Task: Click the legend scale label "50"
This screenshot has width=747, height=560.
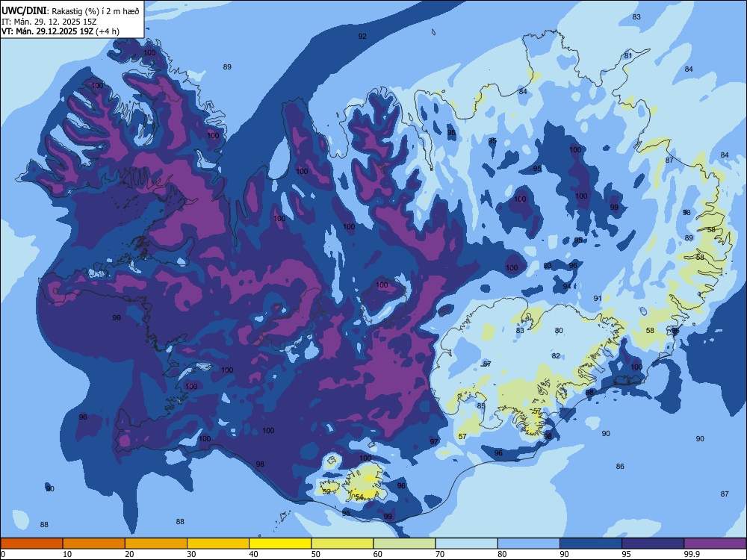Action: click(316, 554)
